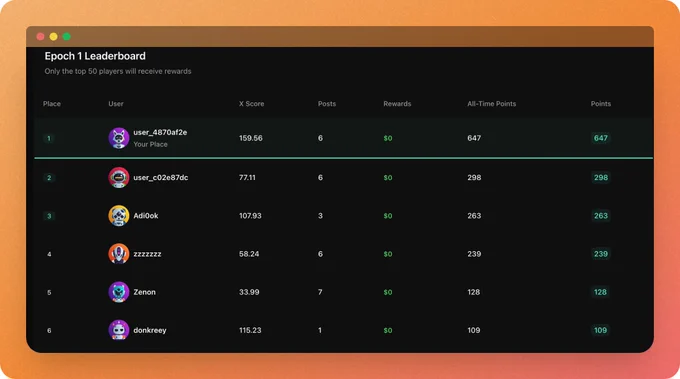Click All-Time Points value 263
This screenshot has width=680, height=379.
click(474, 216)
